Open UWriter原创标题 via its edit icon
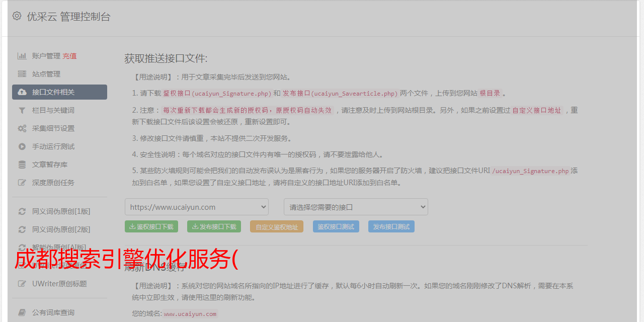Screen dimensions: 644x322 pos(22,284)
